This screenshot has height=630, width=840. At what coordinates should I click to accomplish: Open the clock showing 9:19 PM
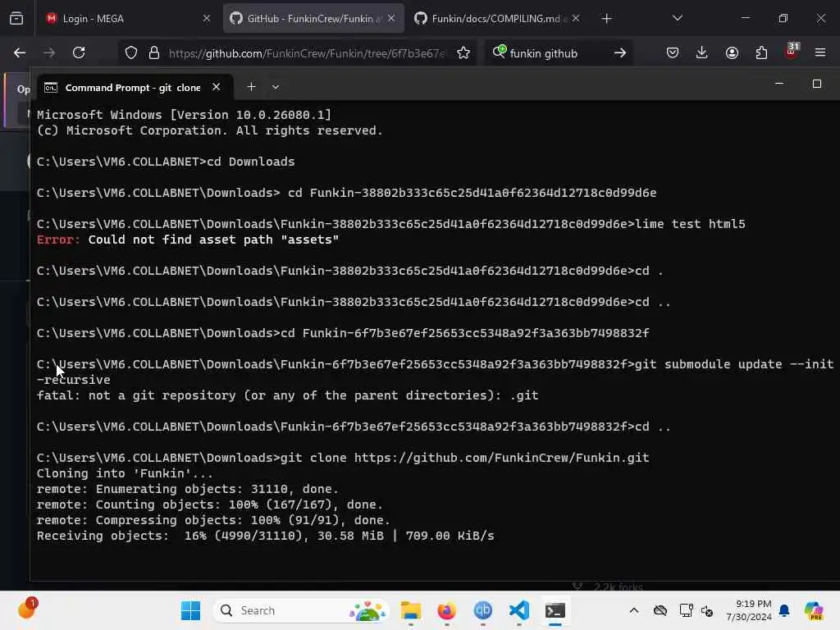click(x=748, y=610)
